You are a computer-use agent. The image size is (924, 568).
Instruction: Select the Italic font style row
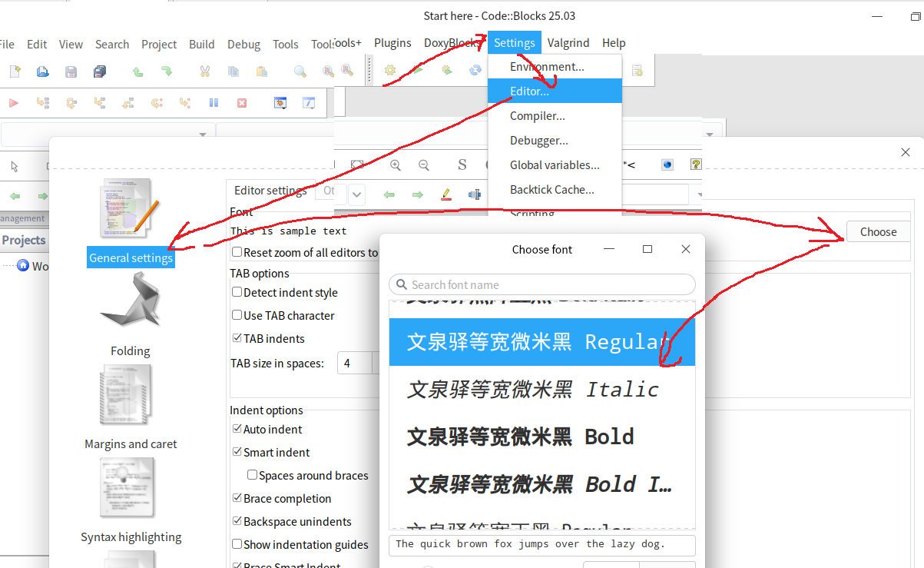point(542,390)
